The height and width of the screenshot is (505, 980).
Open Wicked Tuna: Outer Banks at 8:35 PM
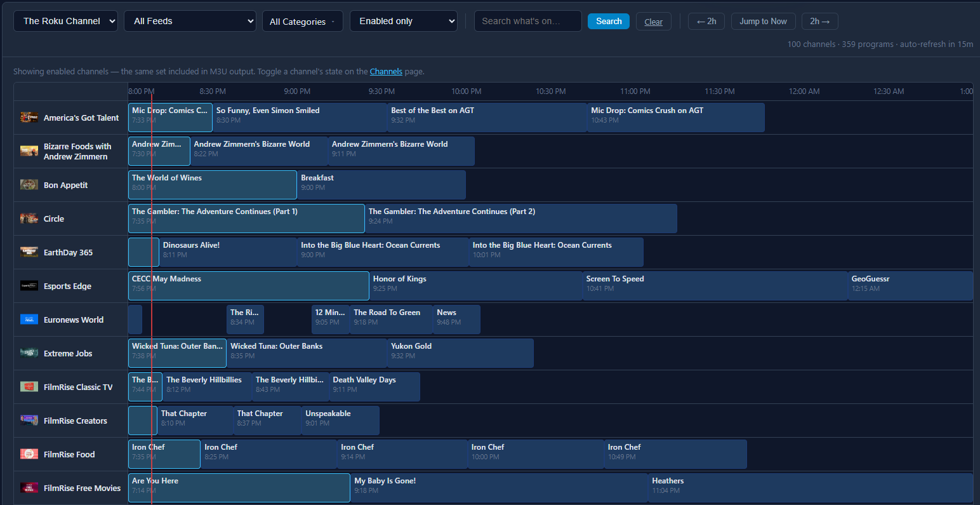[x=307, y=353]
